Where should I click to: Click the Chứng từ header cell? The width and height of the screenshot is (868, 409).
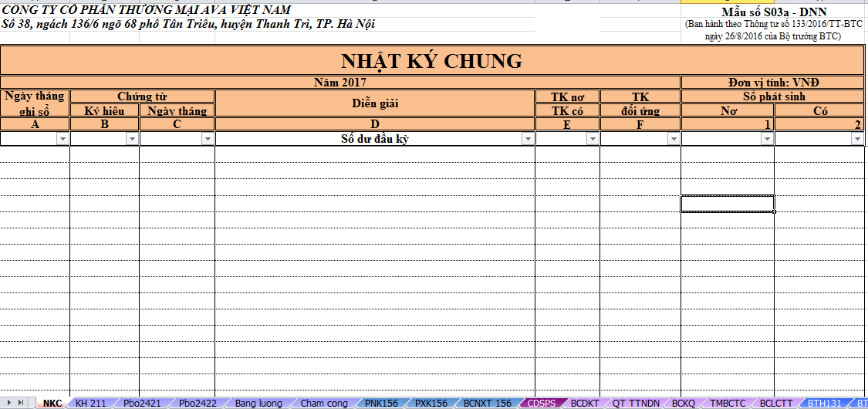pos(142,96)
